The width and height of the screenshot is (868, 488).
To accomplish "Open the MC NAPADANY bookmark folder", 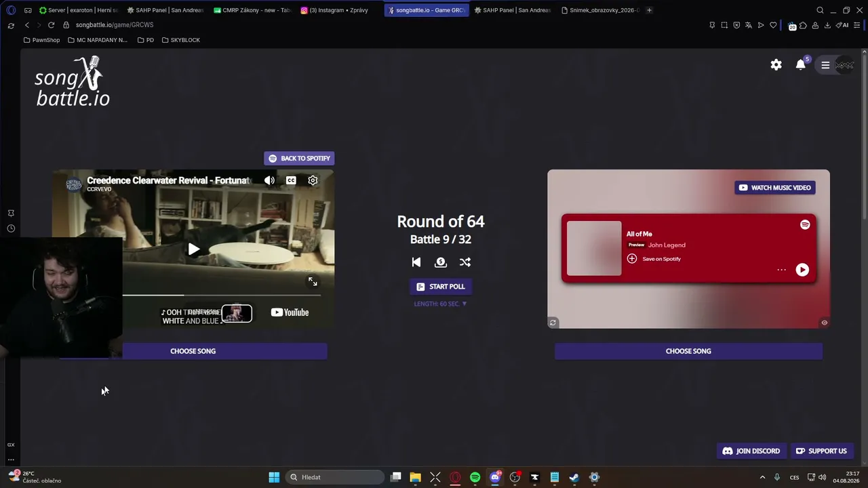I will 99,40.
